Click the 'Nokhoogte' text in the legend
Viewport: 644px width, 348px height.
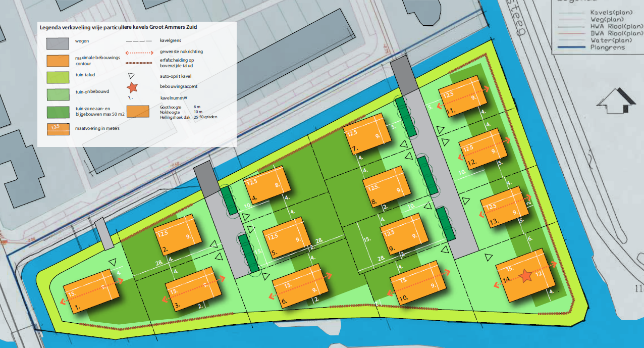click(170, 112)
